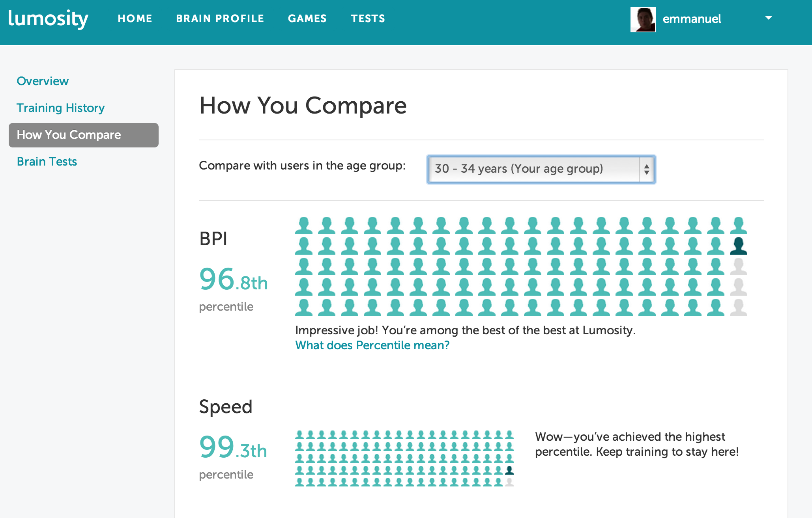Click the age group stepper arrows
Screen dimensions: 812x518
647,170
